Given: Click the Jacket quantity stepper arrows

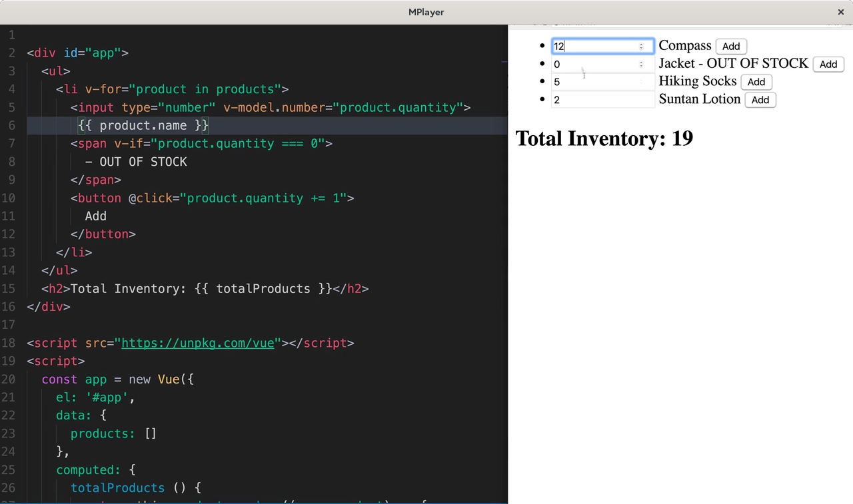Looking at the screenshot, I should (641, 64).
